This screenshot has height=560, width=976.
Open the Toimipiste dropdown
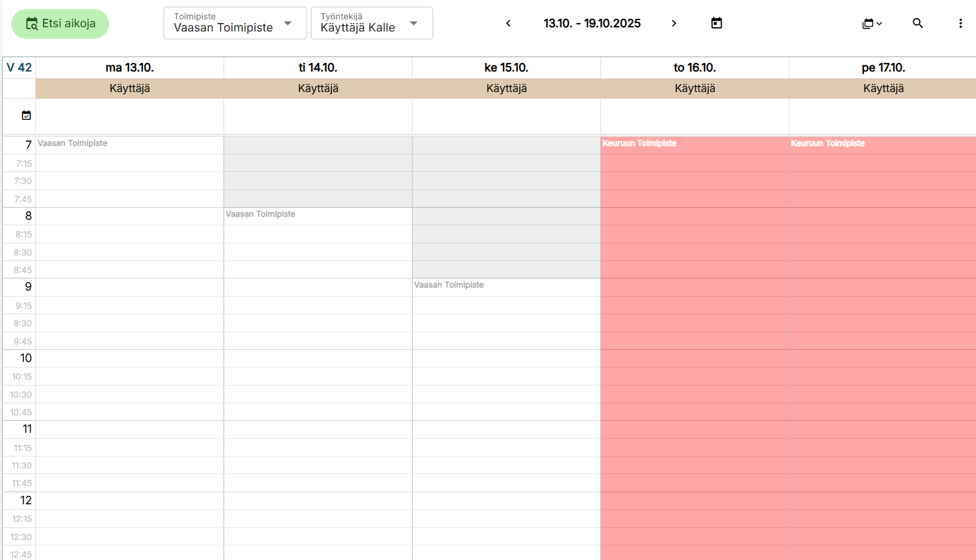click(234, 23)
